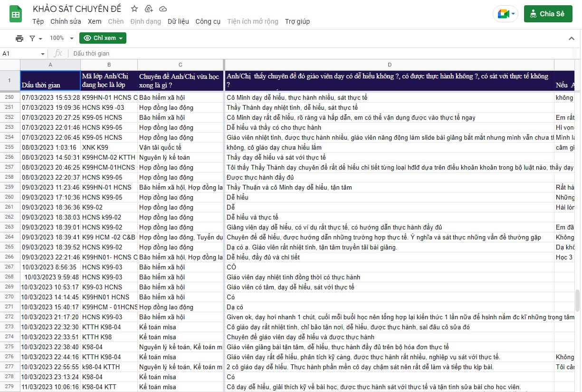Check the cloud document status icon
The height and width of the screenshot is (392, 582).
click(163, 9)
